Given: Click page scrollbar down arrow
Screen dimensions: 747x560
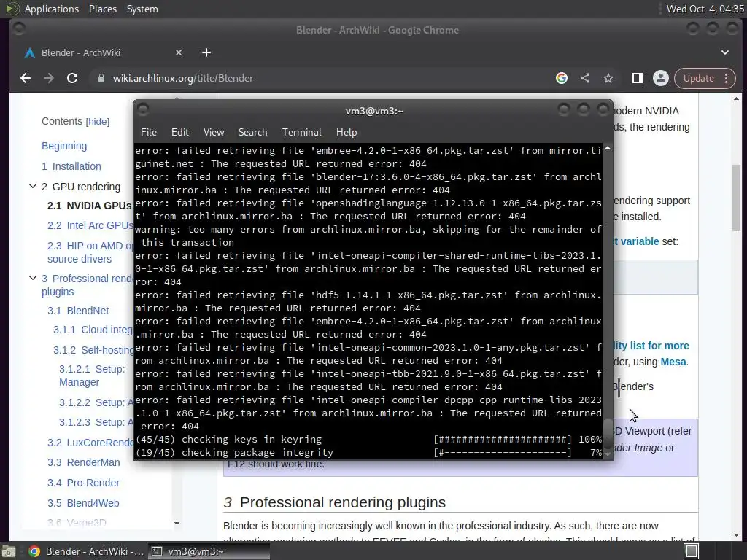Looking at the screenshot, I should (737, 535).
